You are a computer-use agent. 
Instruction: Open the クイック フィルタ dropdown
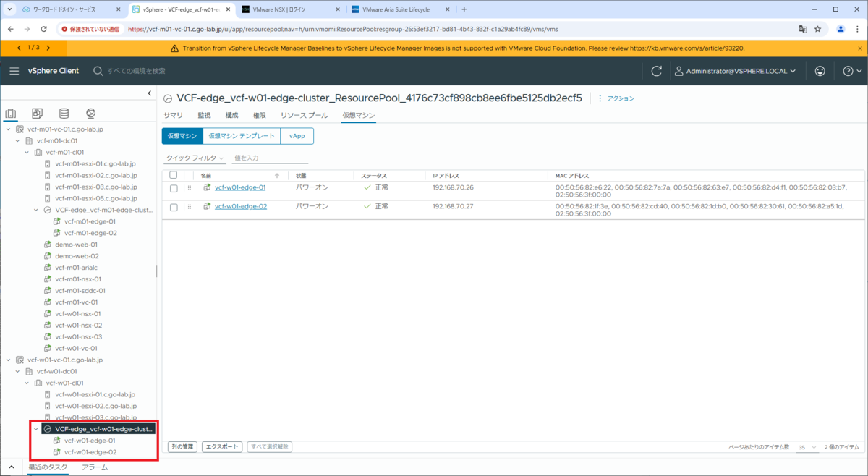(x=195, y=158)
